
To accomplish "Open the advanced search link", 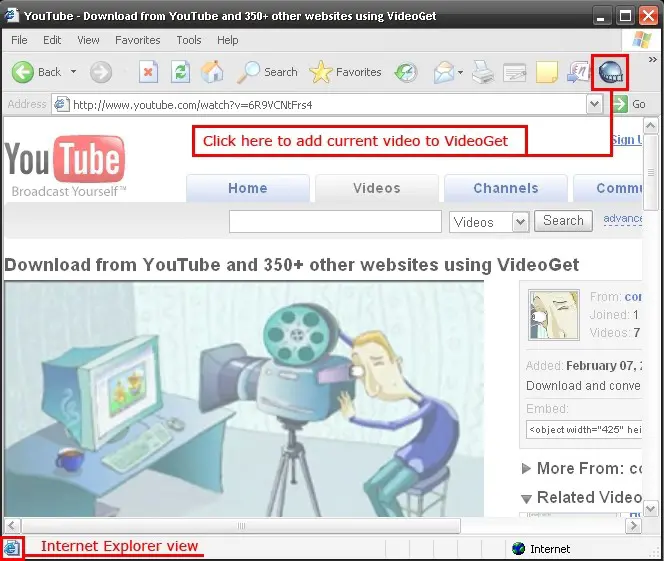I will click(622, 219).
